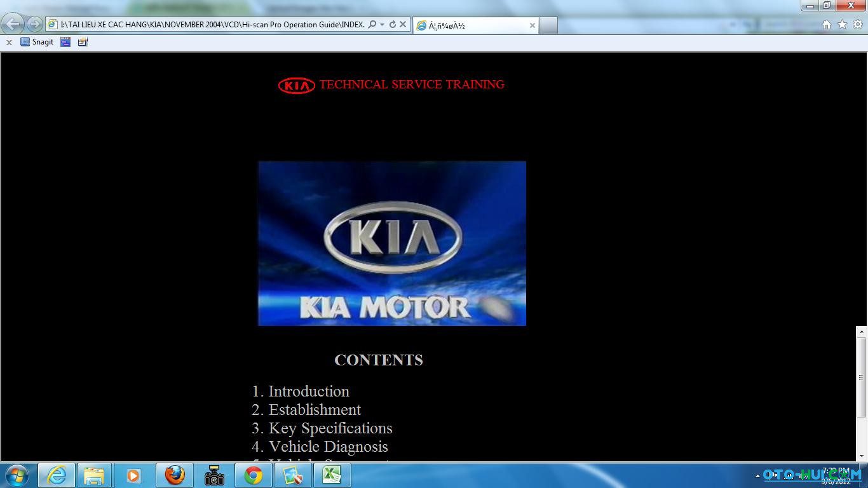Viewport: 868px width, 488px height.
Task: Go forward to the next page
Action: tap(35, 24)
